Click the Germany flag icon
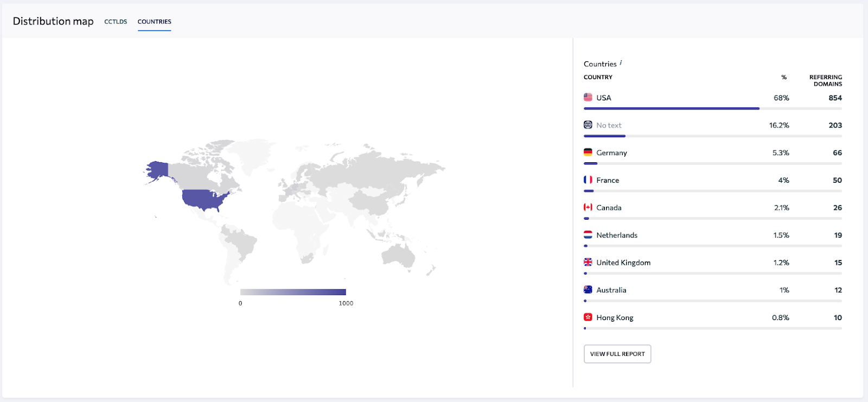This screenshot has width=868, height=402. click(588, 152)
